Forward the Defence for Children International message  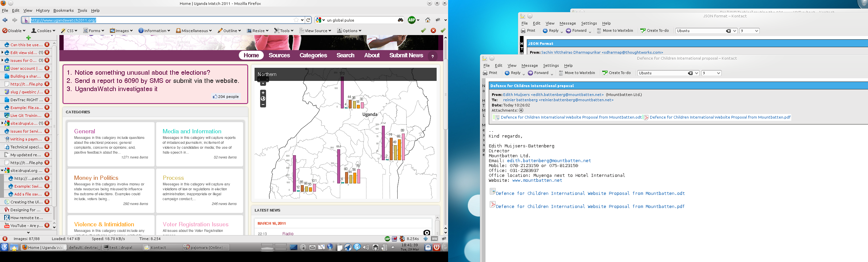[x=538, y=73]
